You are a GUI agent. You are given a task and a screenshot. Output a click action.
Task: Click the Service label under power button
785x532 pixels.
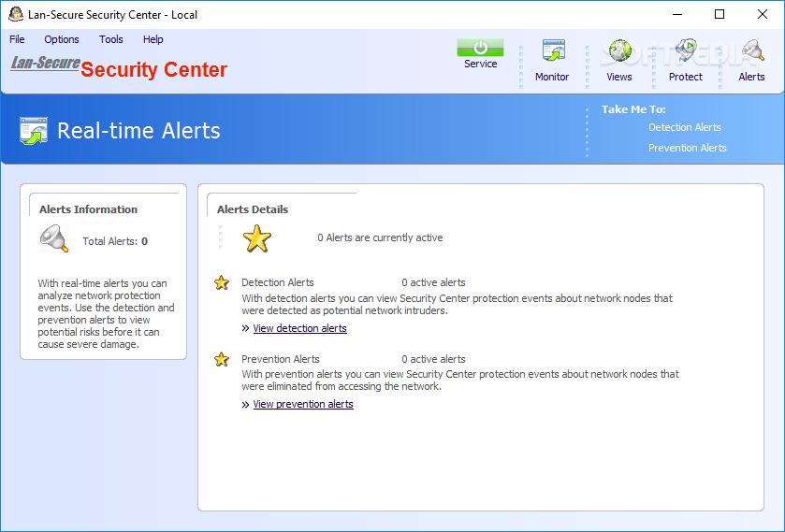[481, 65]
